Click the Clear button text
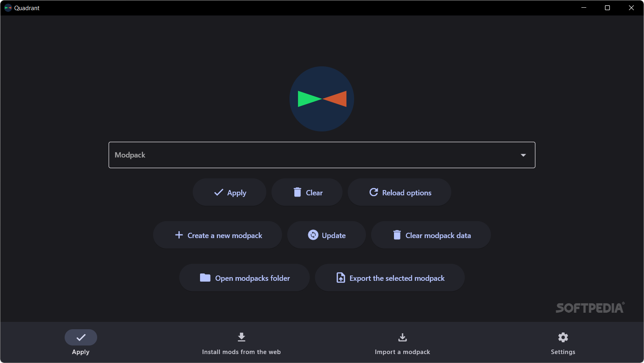644x363 pixels. point(314,193)
